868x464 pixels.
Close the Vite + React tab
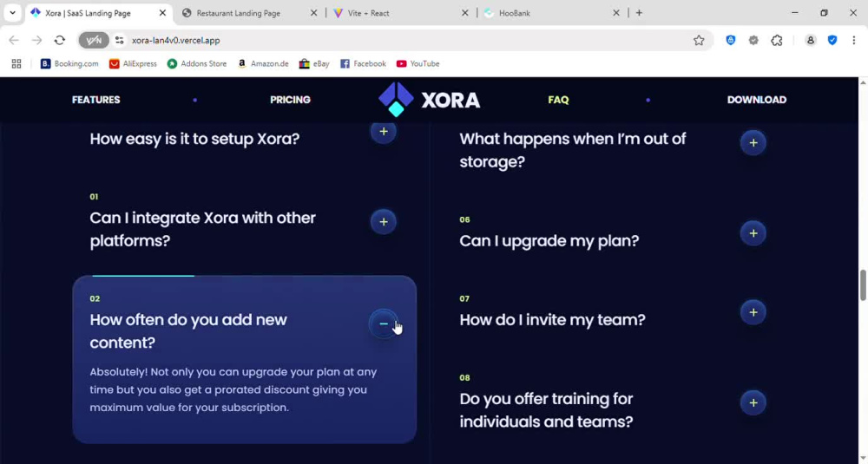pos(464,13)
